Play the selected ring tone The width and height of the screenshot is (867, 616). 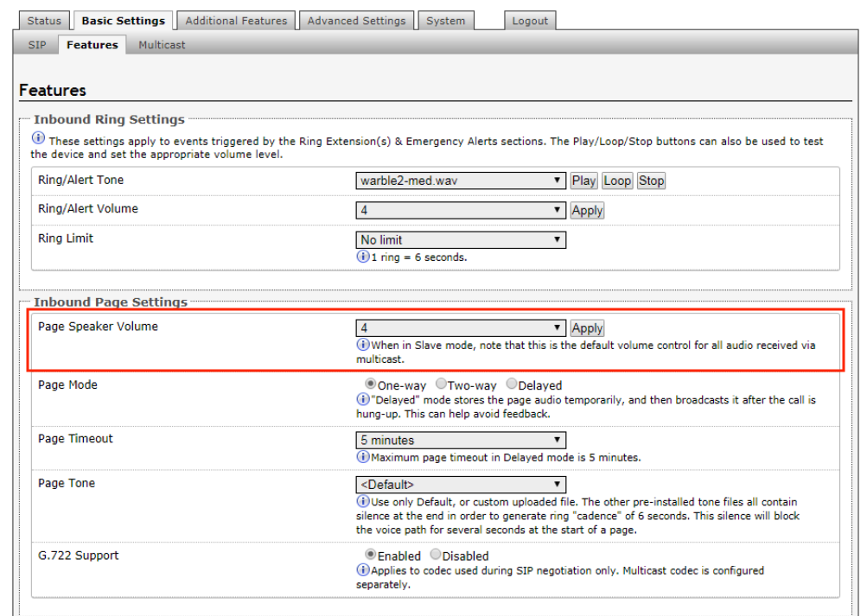pyautogui.click(x=583, y=181)
